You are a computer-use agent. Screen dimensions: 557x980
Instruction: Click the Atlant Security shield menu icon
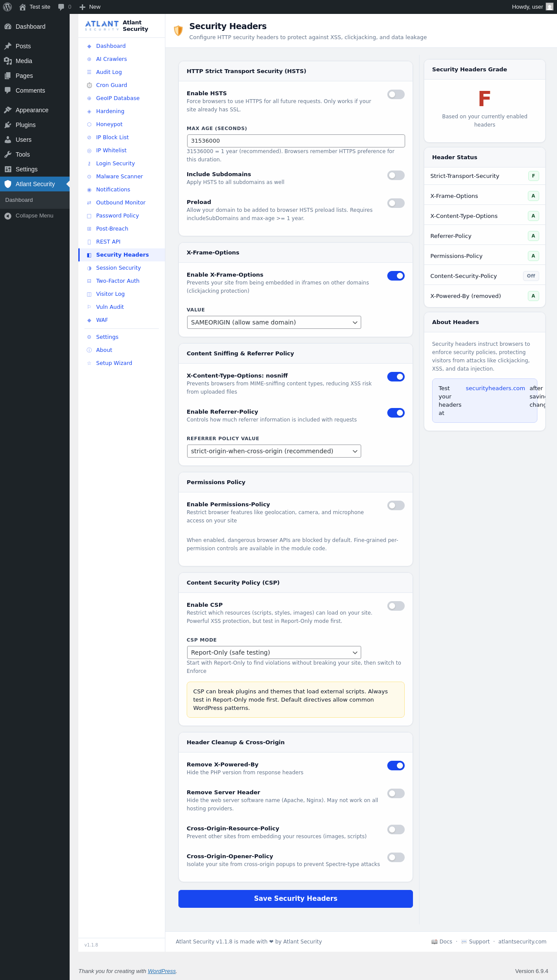(x=8, y=184)
